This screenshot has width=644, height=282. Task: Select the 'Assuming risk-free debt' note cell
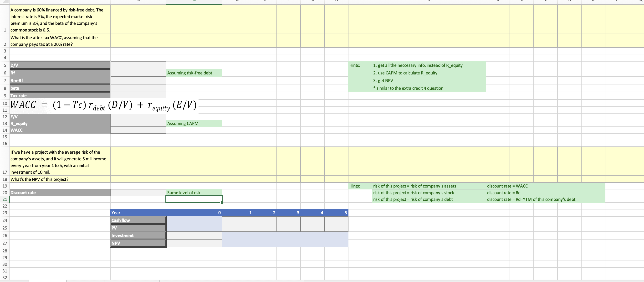[194, 73]
